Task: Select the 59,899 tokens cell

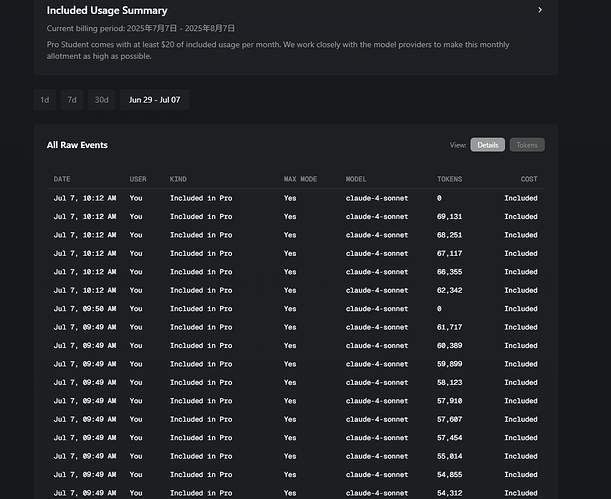Action: coord(449,364)
